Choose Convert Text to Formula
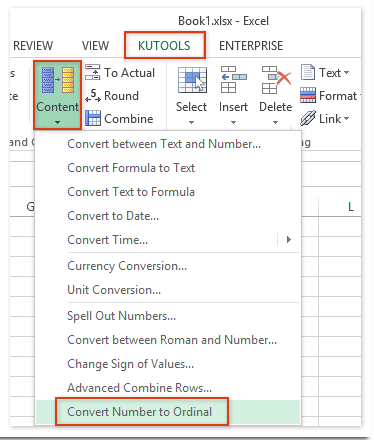This screenshot has height=440, width=374. (168, 192)
